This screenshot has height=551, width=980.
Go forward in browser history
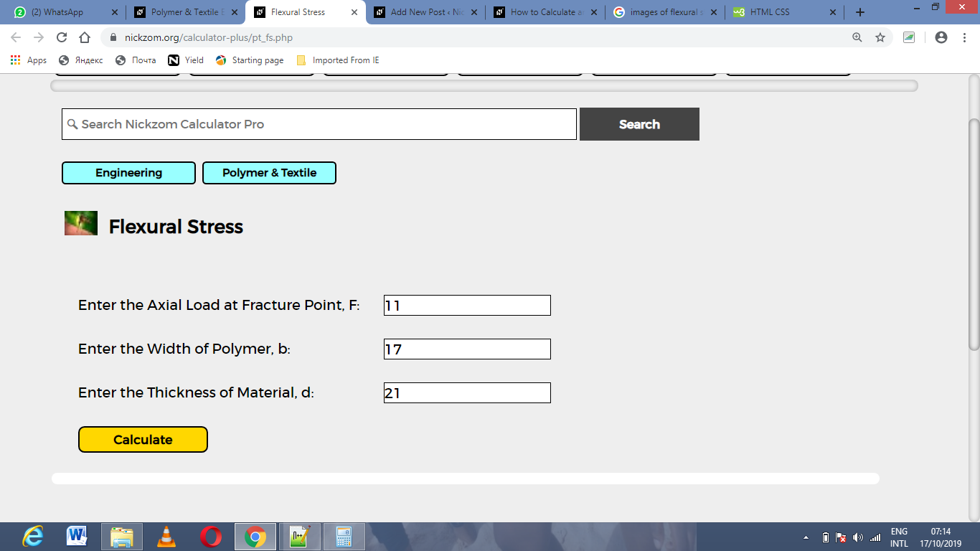pos(39,37)
